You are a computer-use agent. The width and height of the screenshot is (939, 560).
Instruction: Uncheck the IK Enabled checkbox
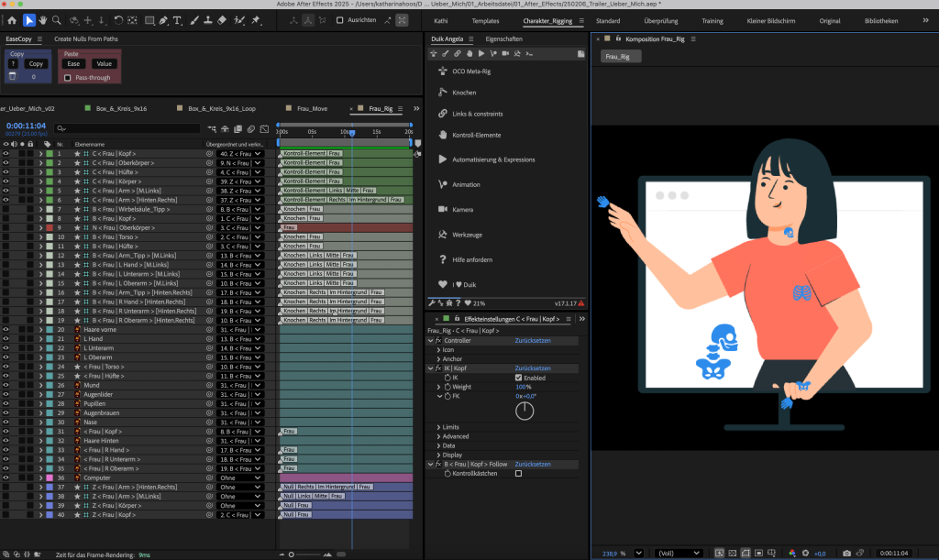519,377
